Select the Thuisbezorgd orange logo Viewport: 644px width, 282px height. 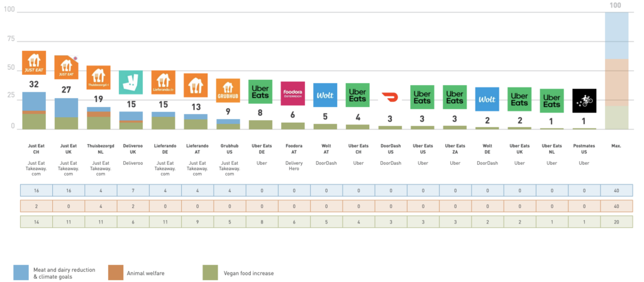pos(98,78)
